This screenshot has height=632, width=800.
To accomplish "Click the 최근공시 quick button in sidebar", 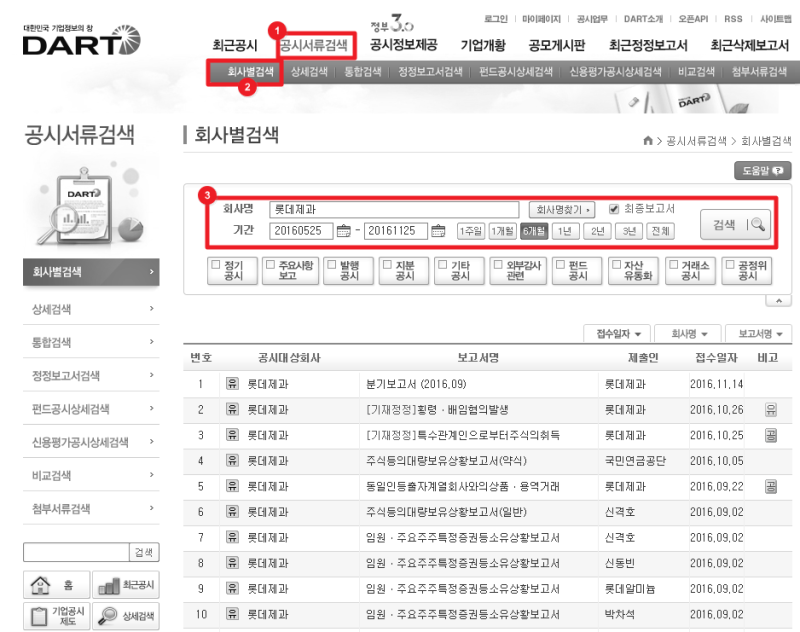I will pyautogui.click(x=126, y=585).
